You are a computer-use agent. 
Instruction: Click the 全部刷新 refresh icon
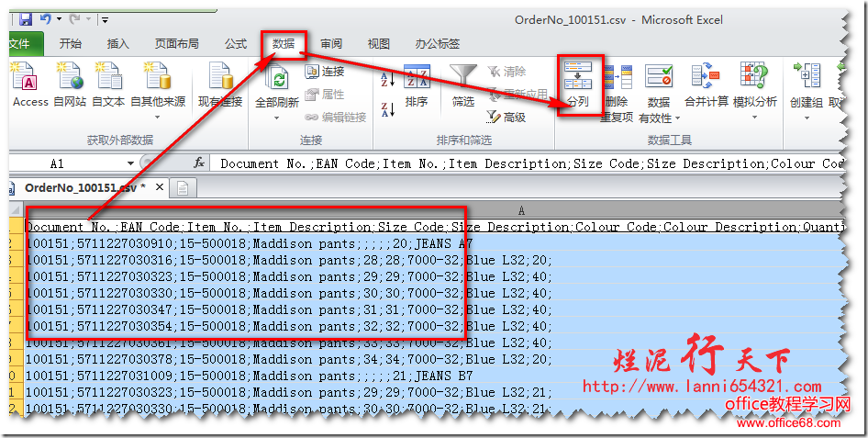pos(277,79)
